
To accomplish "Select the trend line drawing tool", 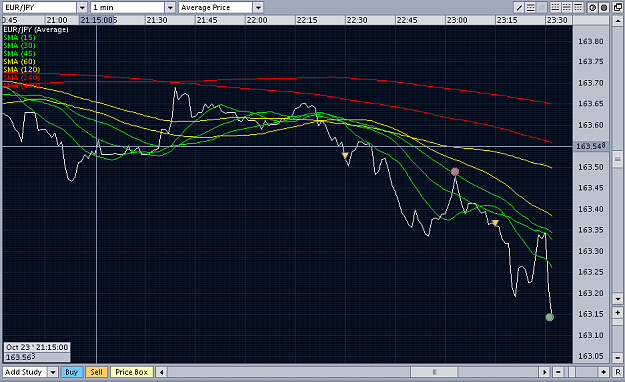I will coord(519,8).
